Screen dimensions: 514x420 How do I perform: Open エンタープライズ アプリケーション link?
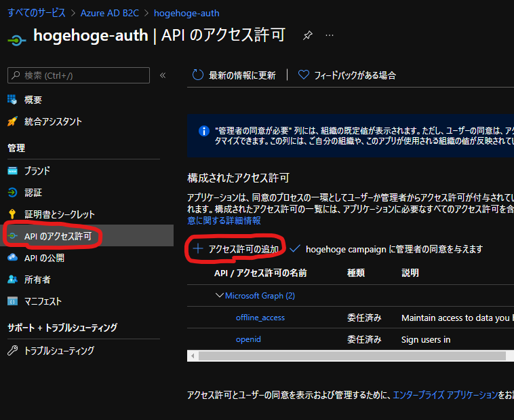coord(445,395)
